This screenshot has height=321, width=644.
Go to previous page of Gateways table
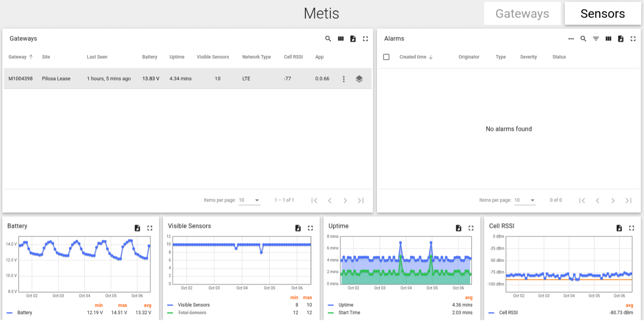[330, 201]
